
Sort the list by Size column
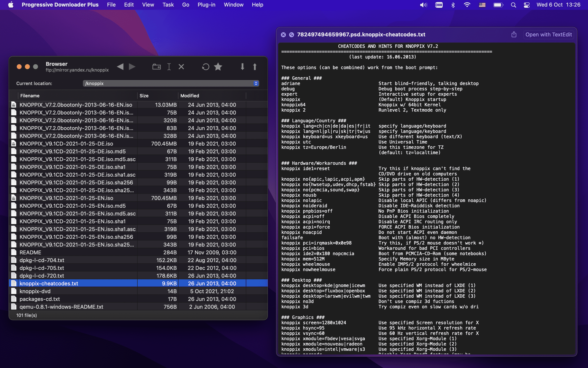[157, 96]
